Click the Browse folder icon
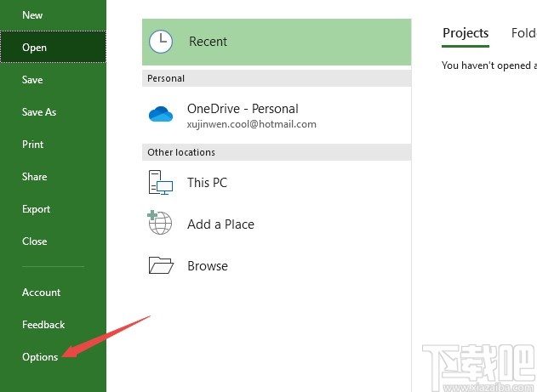 [x=161, y=265]
